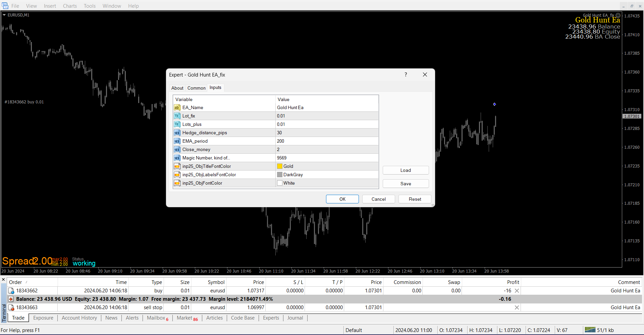Click the Gold color swatch value
The image size is (644, 335).
pyautogui.click(x=280, y=166)
